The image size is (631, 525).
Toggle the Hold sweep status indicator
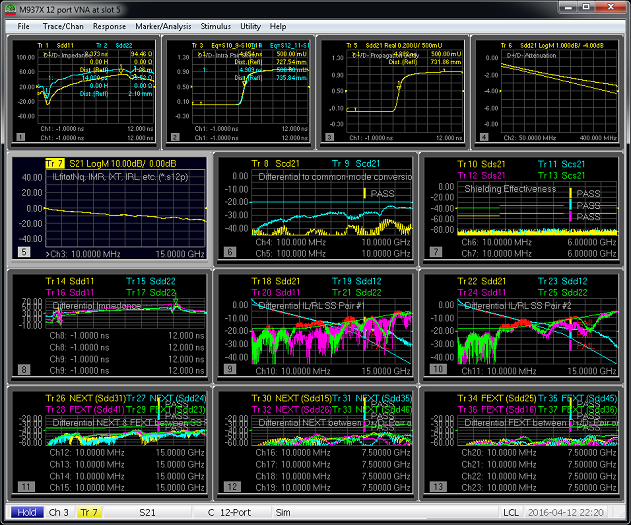[x=24, y=512]
